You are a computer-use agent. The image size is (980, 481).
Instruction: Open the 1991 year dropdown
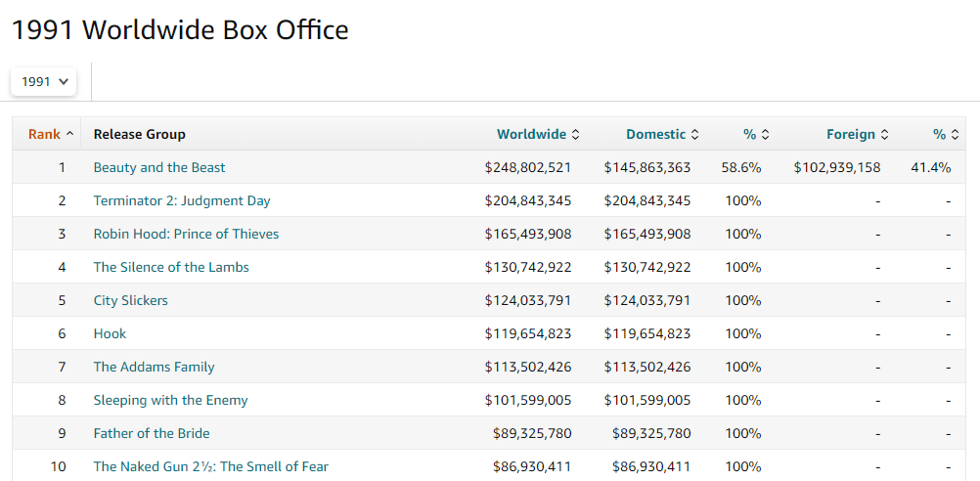43,82
